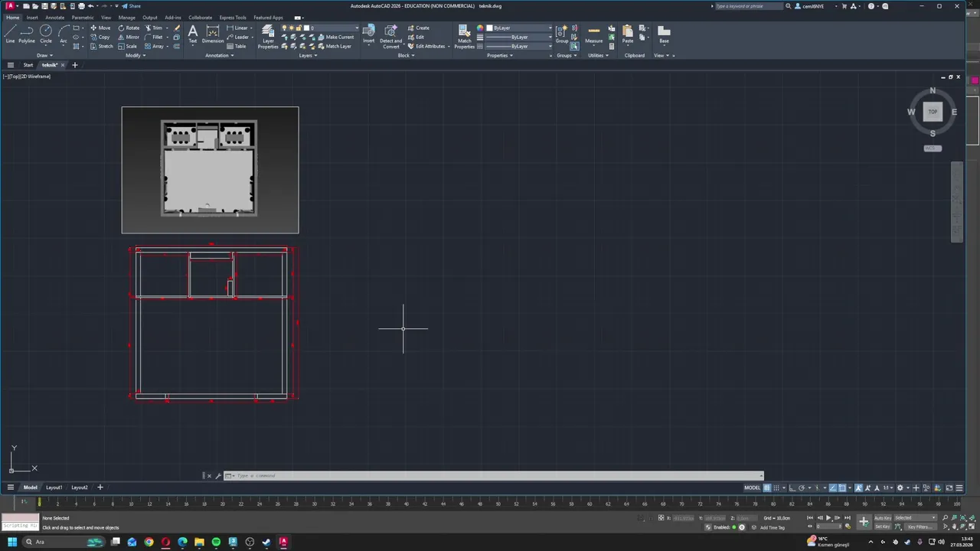Activate the Arc tool
980x551 pixels.
[64, 34]
